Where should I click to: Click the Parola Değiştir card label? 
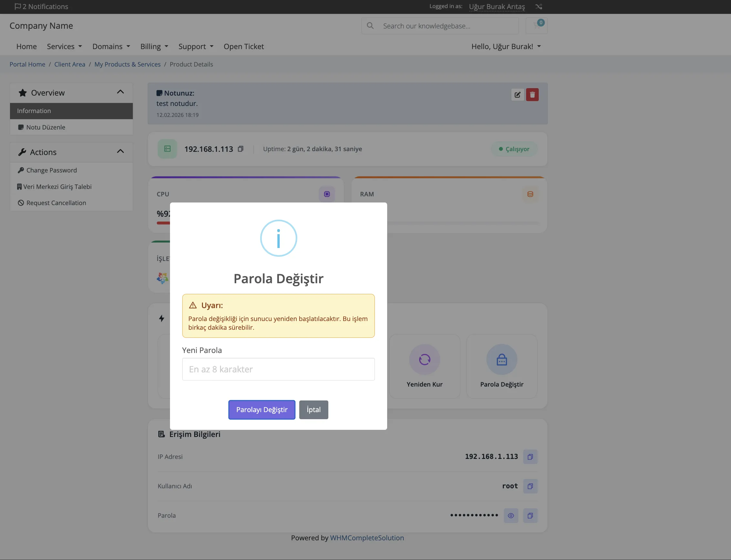[x=502, y=384]
